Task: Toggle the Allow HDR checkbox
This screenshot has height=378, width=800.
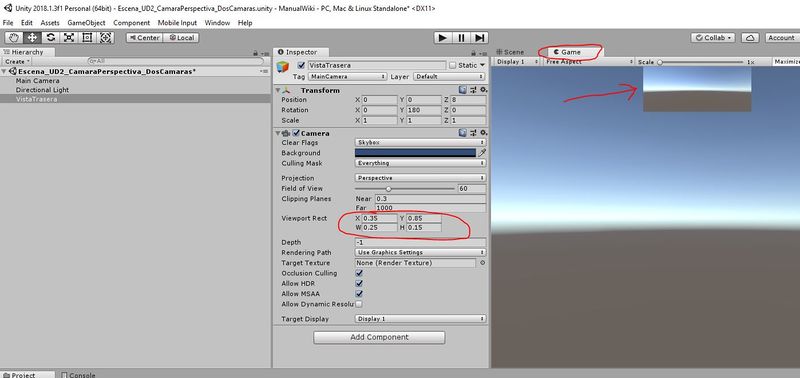Action: coord(359,284)
